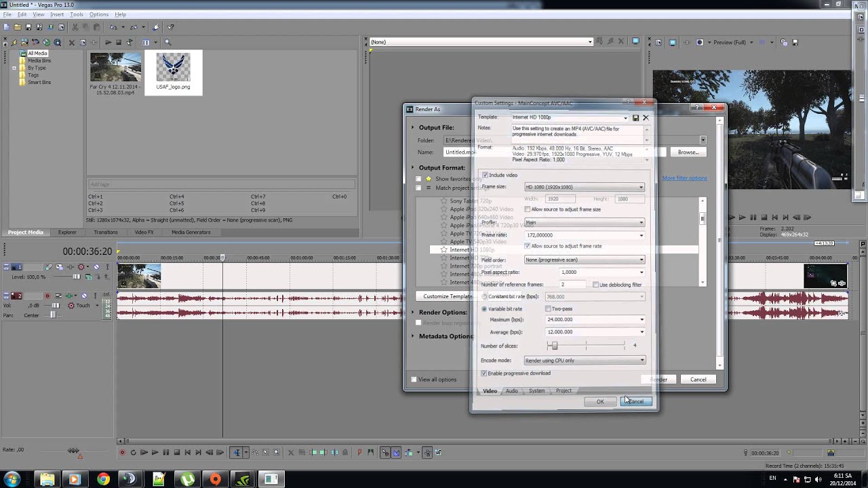Image resolution: width=868 pixels, height=488 pixels.
Task: Click the Save project disk icon
Action: point(29,27)
